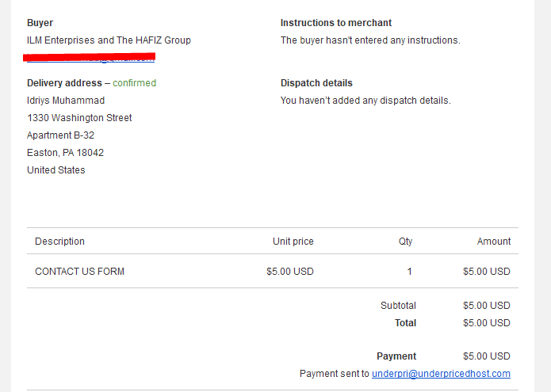Click the redacted buyer email link
Viewport: 551px width, 392px height.
[90, 58]
